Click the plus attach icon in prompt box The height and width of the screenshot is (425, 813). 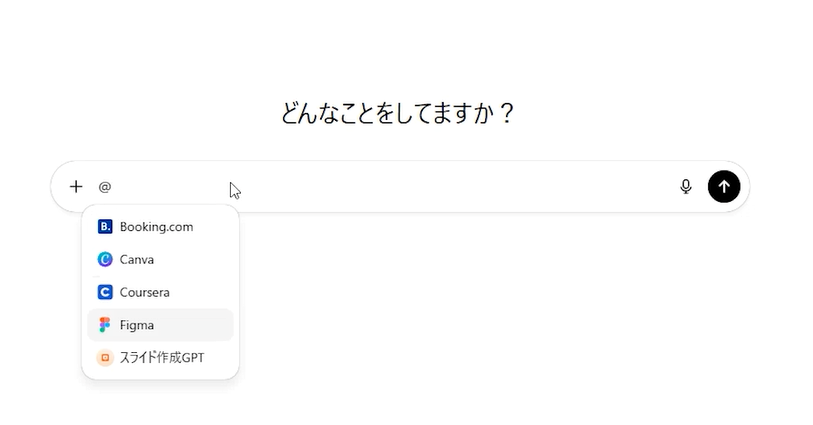[76, 186]
